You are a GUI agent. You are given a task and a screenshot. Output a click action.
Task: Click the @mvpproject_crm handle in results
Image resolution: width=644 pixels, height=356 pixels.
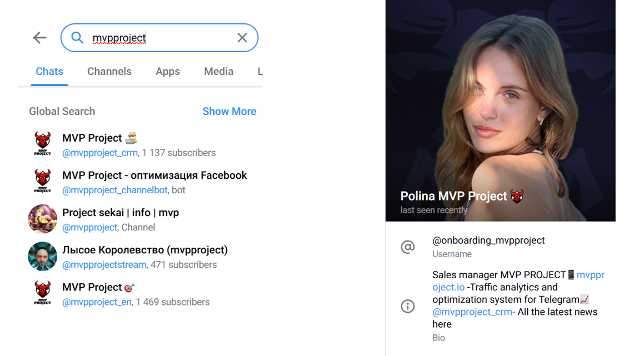(x=100, y=153)
